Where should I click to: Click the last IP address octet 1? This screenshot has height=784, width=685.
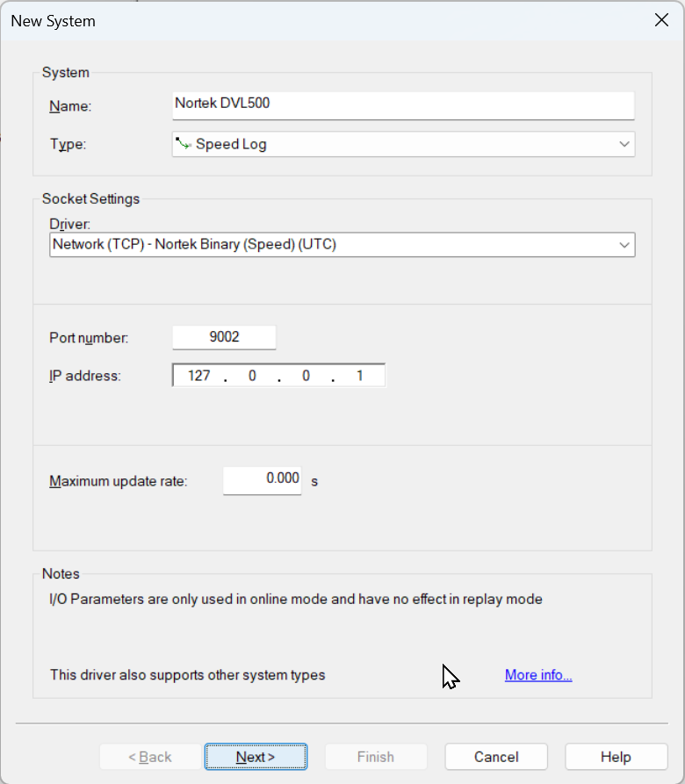click(359, 376)
